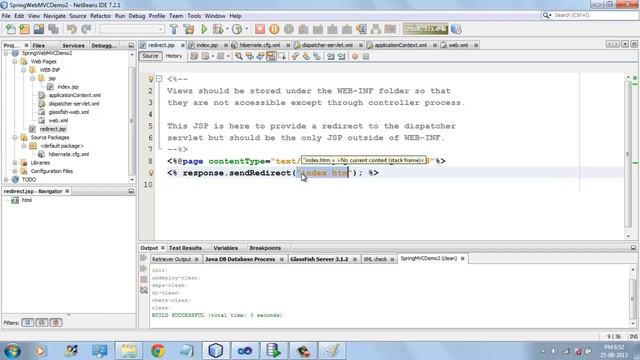This screenshot has height=360, width=640.
Task: Run the project with green arrow
Action: [204, 29]
